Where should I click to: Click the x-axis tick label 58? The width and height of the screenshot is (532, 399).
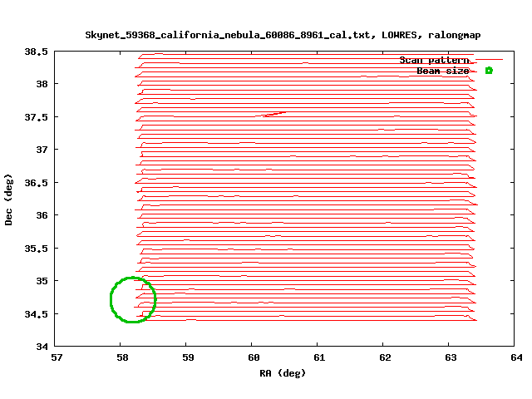pos(122,357)
